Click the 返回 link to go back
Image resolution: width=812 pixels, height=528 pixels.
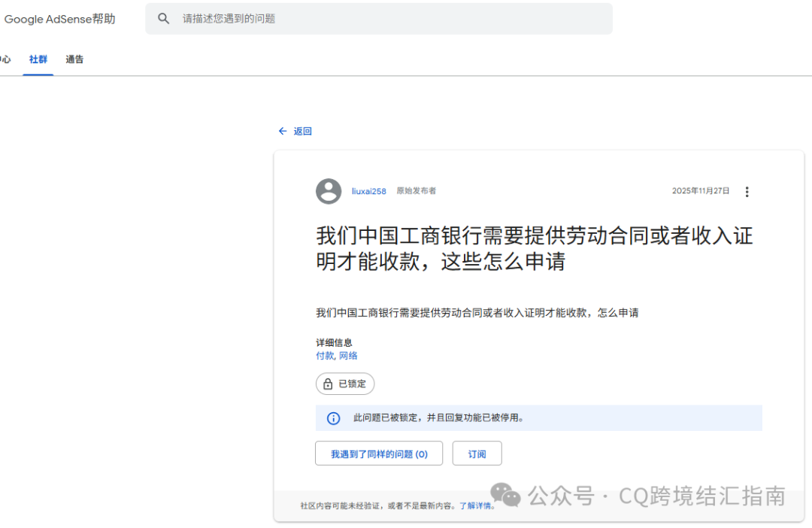300,130
